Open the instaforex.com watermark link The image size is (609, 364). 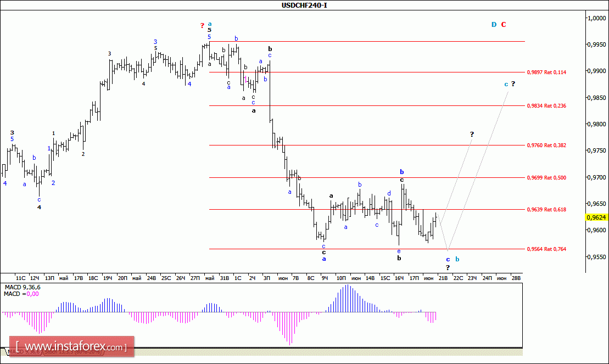71,346
